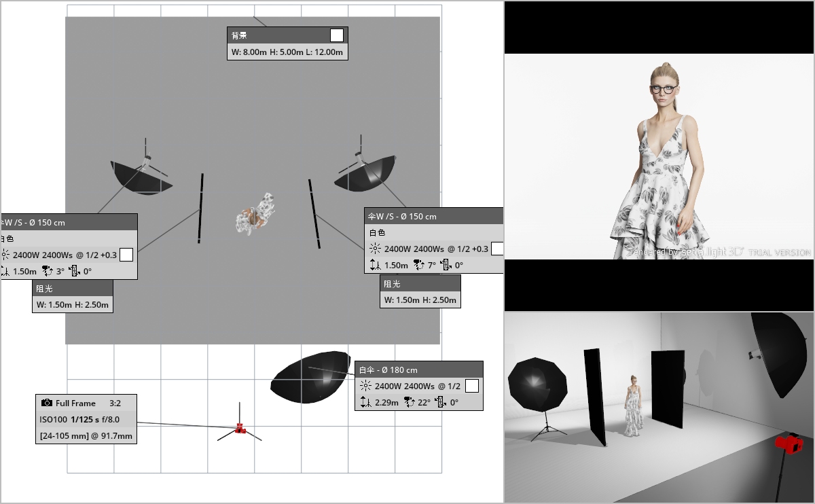Image resolution: width=815 pixels, height=504 pixels.
Task: Click the 2400W 2400Ws @ 1/2 text in the 白伞 label
Action: pos(418,386)
